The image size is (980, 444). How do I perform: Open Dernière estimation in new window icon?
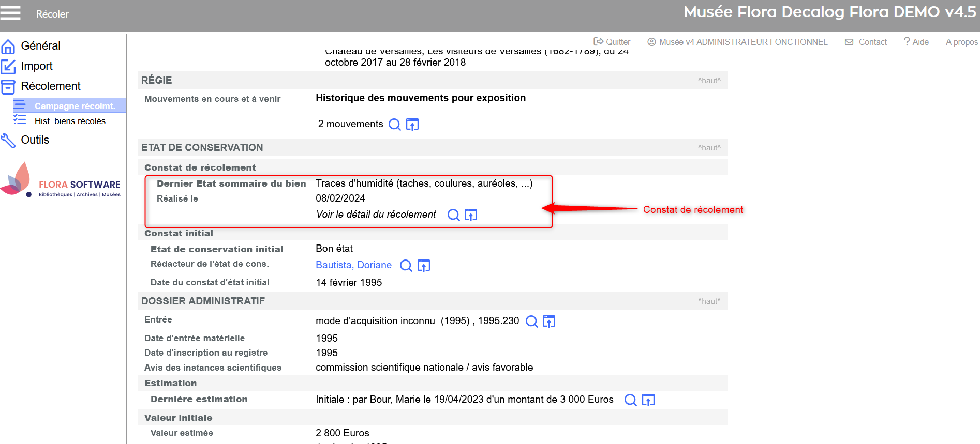(648, 400)
